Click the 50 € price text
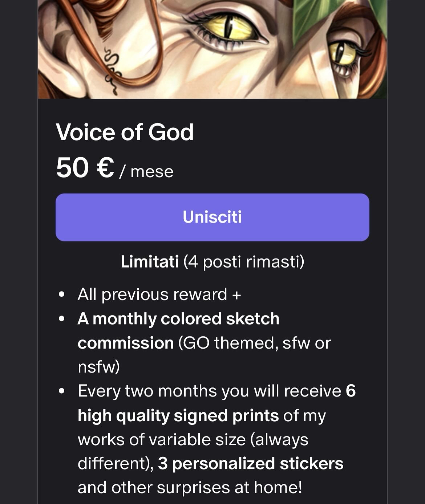The image size is (425, 504). click(x=85, y=168)
